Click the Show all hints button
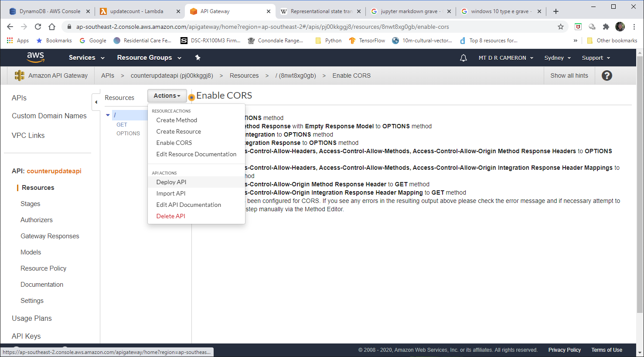 [569, 76]
